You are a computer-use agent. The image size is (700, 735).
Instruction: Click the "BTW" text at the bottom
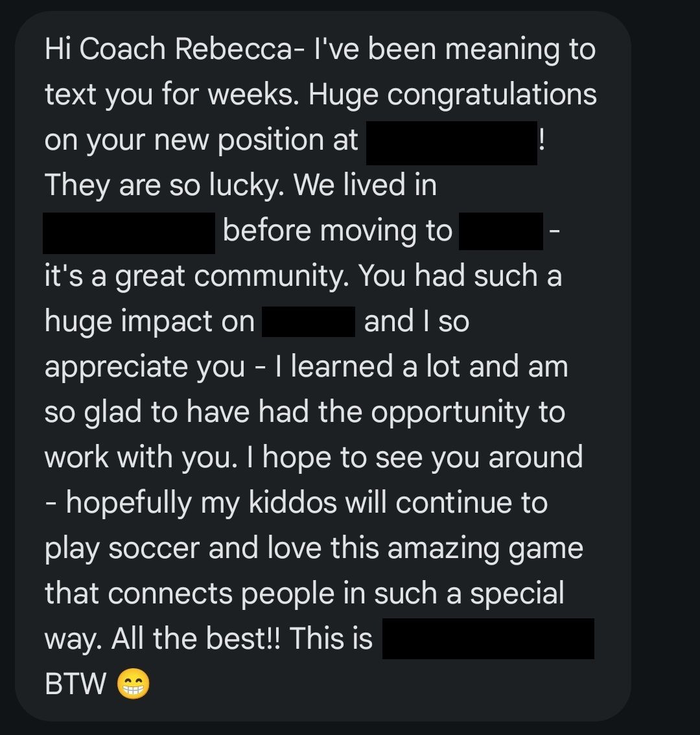(76, 684)
